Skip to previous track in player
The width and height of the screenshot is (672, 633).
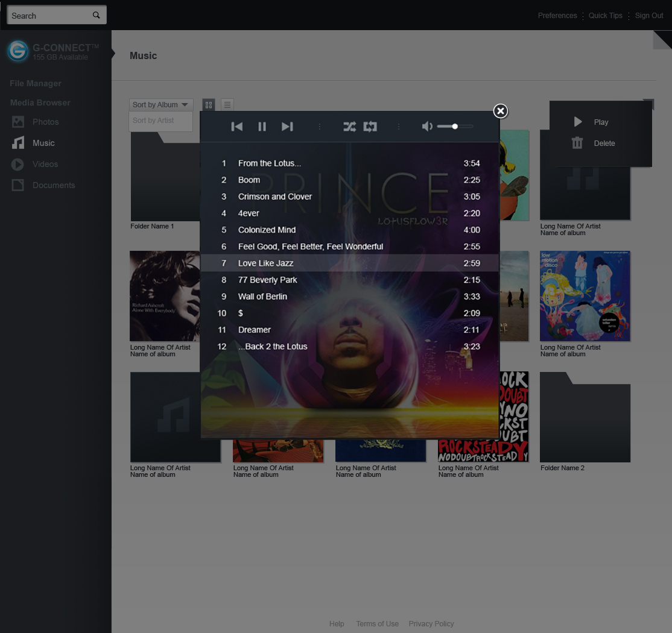pyautogui.click(x=236, y=127)
